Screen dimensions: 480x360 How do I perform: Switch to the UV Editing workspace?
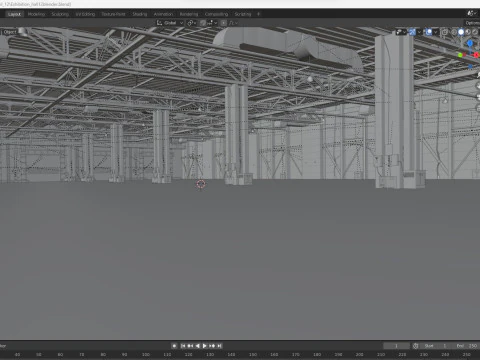pyautogui.click(x=85, y=14)
